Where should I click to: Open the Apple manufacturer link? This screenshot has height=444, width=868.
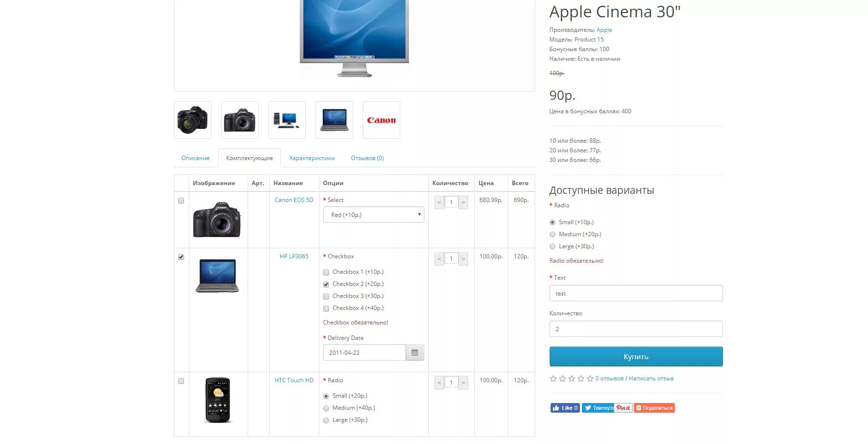point(604,30)
